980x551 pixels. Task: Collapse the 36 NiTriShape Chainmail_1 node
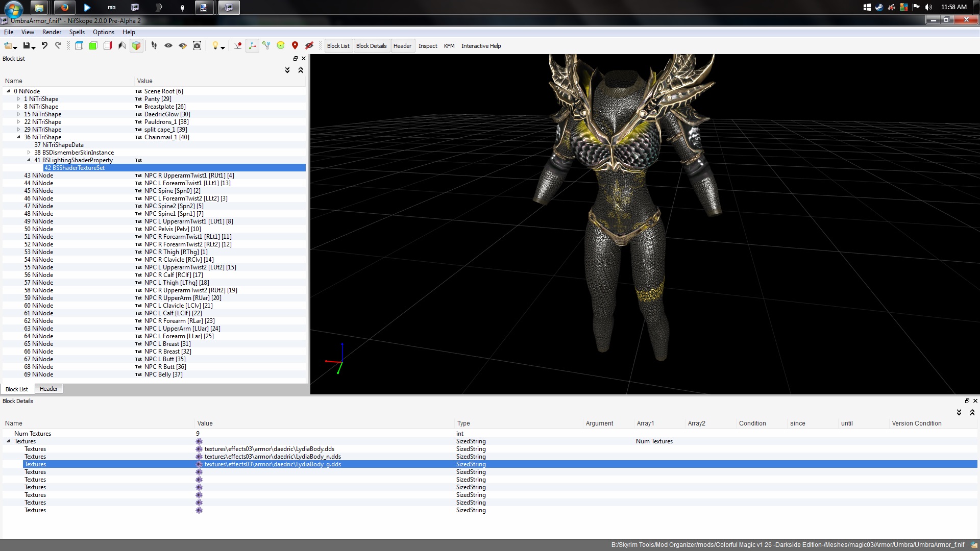coord(19,137)
